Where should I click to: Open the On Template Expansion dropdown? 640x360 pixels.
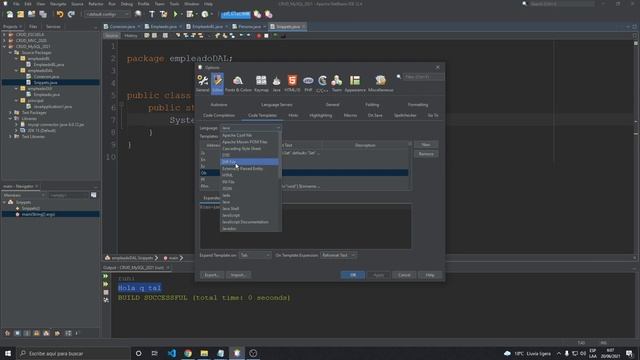click(x=338, y=255)
